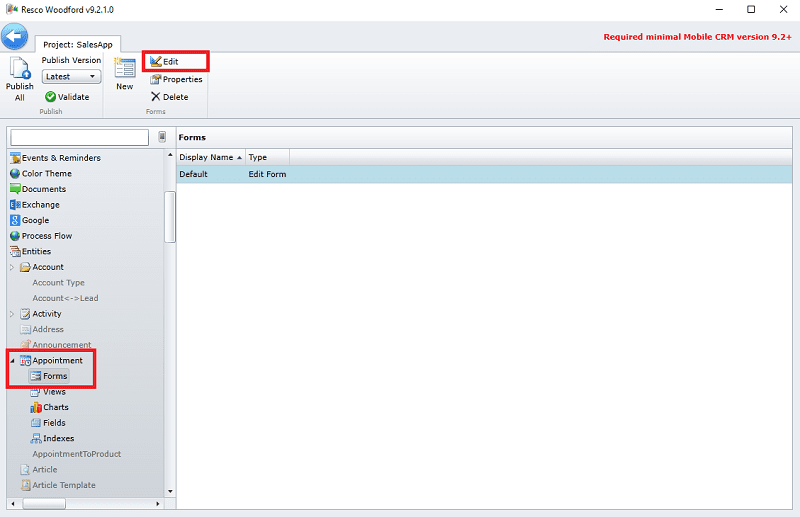Click the tree horizontal scrollbar thumb
Image resolution: width=800 pixels, height=517 pixels.
tap(44, 504)
